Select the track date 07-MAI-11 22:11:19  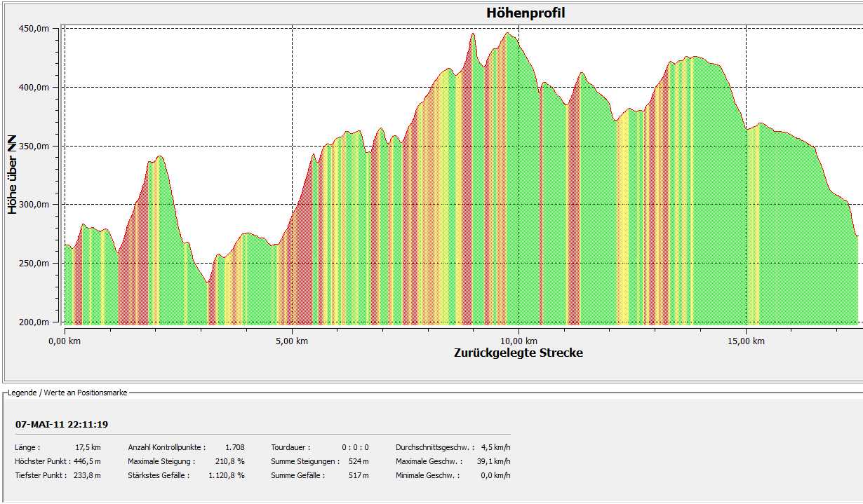coord(62,425)
